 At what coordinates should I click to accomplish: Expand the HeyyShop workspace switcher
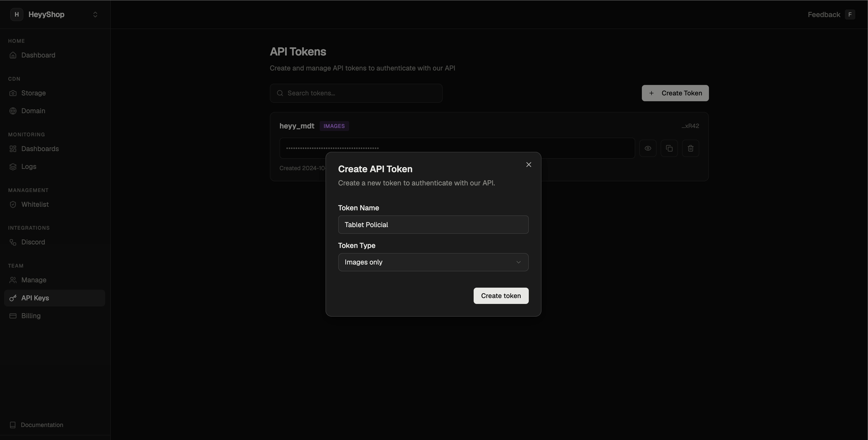point(95,14)
